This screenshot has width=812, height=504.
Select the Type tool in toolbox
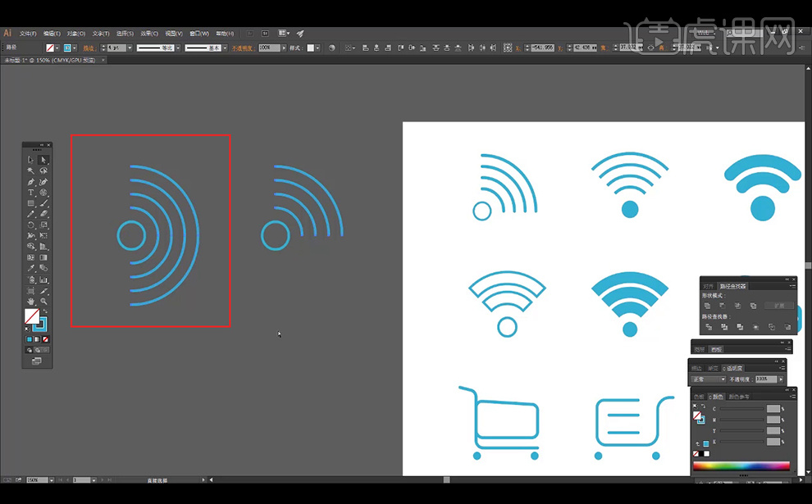point(31,192)
